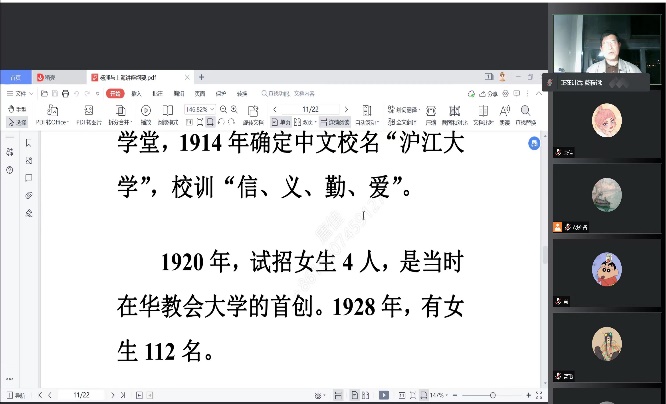
Task: Enable double page view dropdown
Action: point(305,122)
